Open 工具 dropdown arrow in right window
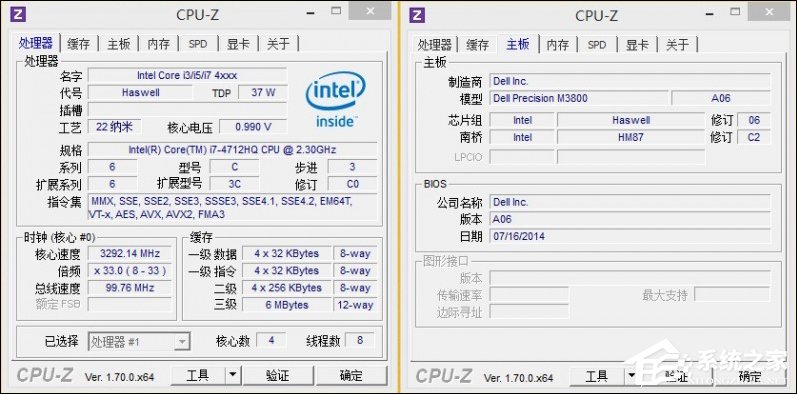Viewport: 797px width, 394px height. pos(631,376)
